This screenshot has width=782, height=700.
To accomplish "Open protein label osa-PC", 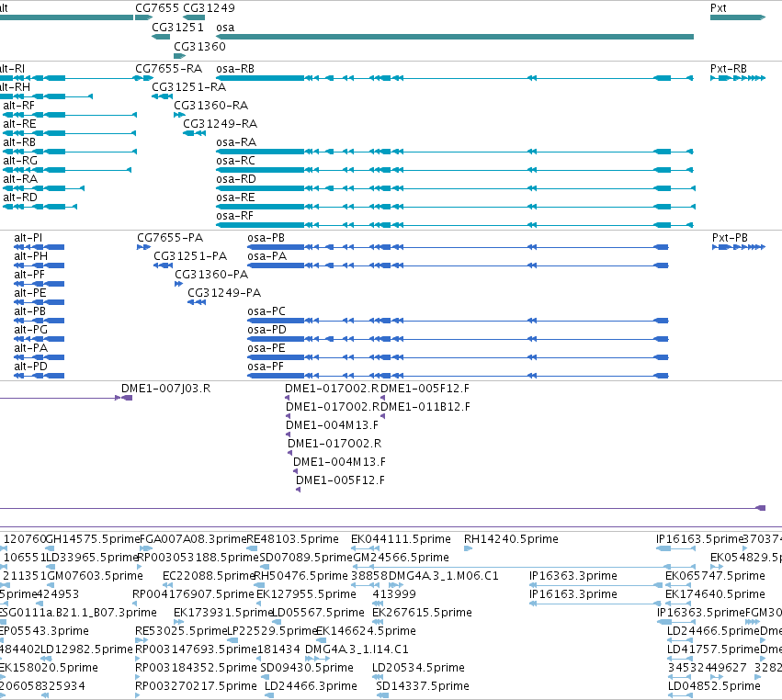I will click(266, 311).
